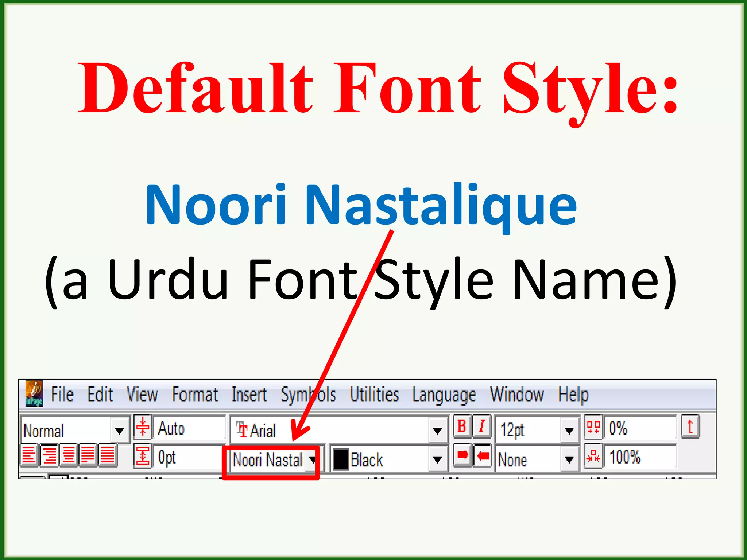Expand the 12pt font size dropdown
Image resolution: width=747 pixels, height=560 pixels.
coord(569,431)
